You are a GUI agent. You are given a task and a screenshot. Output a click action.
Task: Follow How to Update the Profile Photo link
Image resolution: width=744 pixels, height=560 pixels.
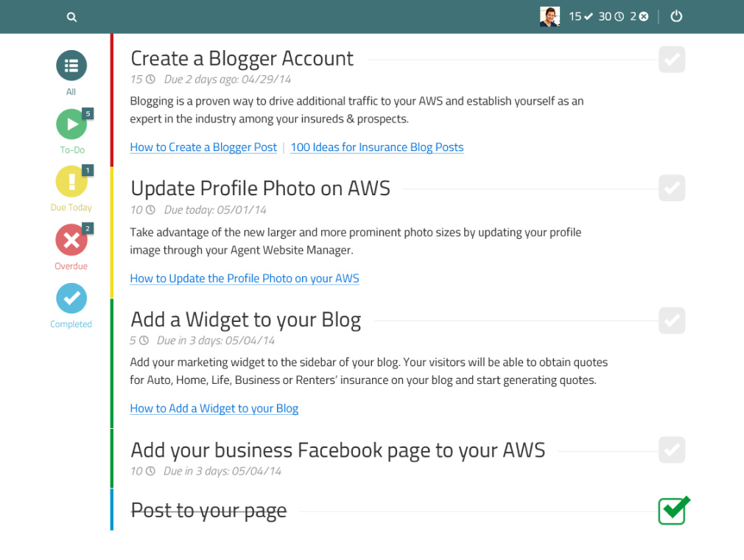(245, 279)
